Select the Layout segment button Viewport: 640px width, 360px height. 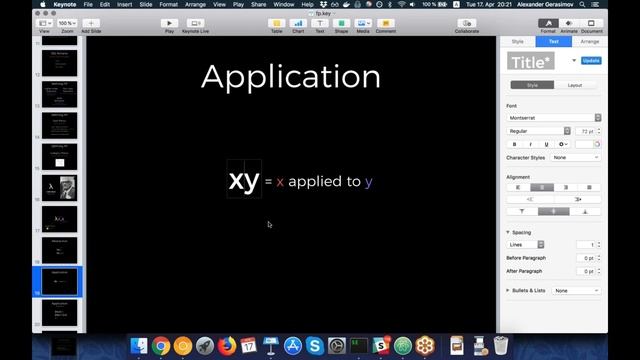coord(575,85)
